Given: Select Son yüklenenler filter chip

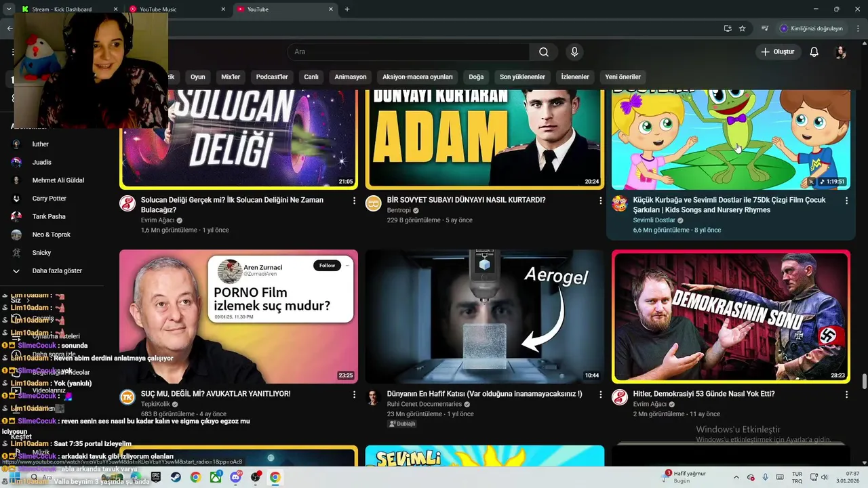Looking at the screenshot, I should (522, 77).
